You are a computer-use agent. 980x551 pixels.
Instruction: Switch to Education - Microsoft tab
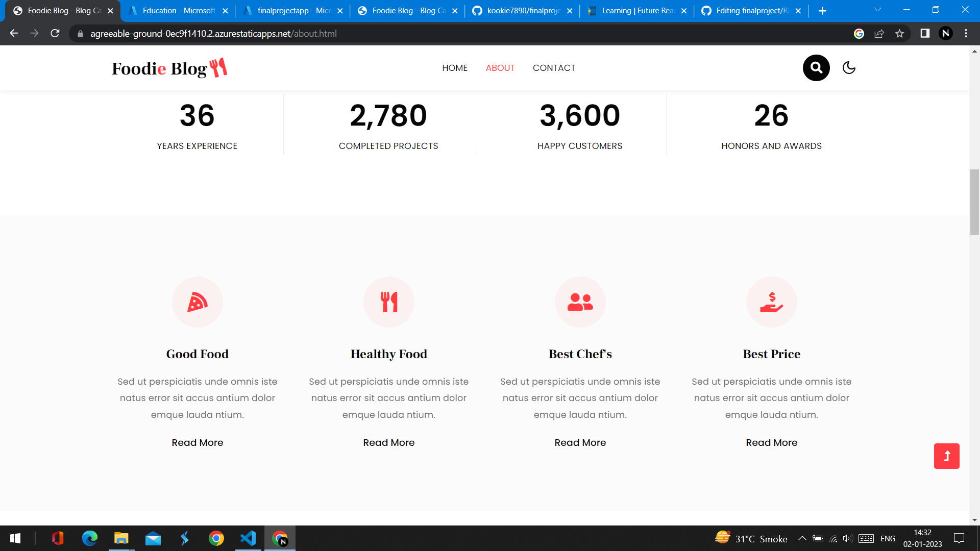pos(178,11)
